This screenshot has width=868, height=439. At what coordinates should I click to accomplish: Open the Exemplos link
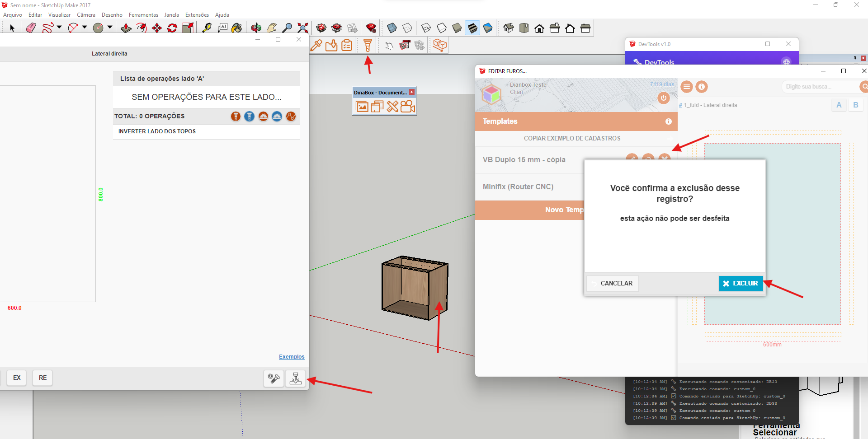pyautogui.click(x=292, y=357)
